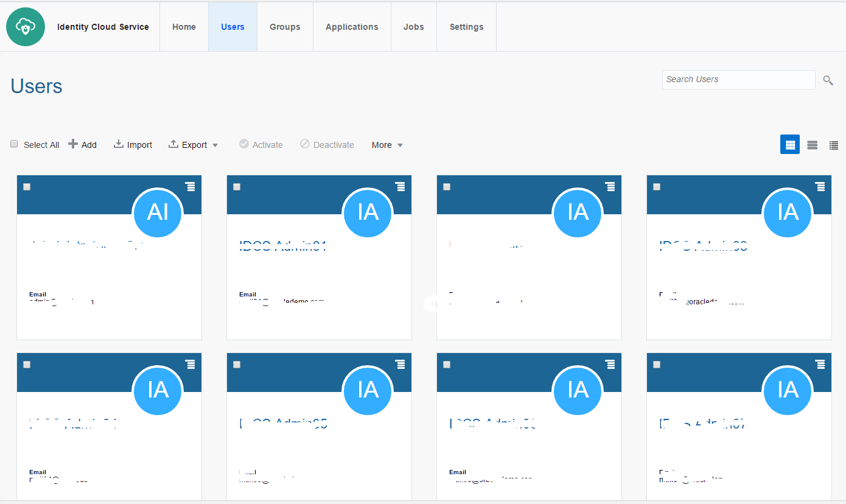
Task: Tick the checkbox on the IDCS Admin01 card
Action: tap(237, 187)
